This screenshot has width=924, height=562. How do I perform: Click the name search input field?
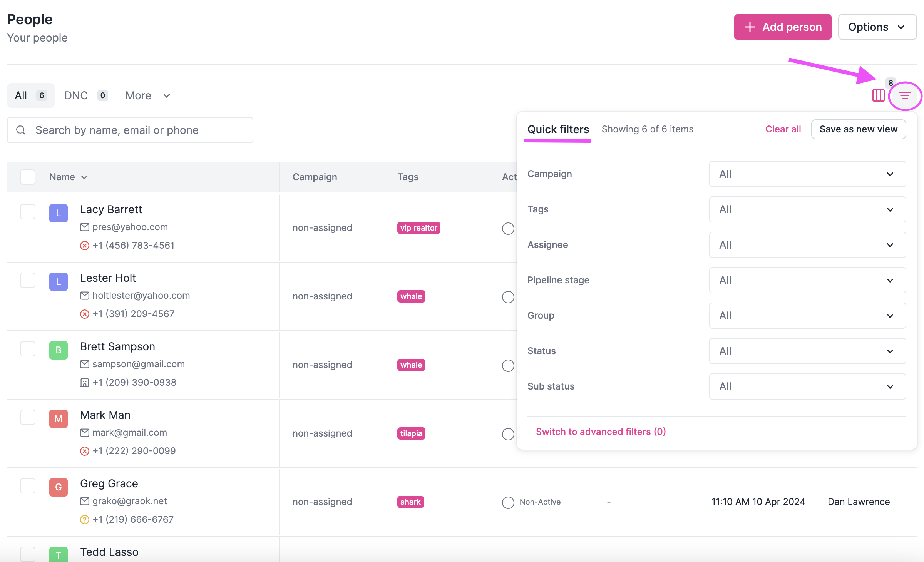coord(130,130)
